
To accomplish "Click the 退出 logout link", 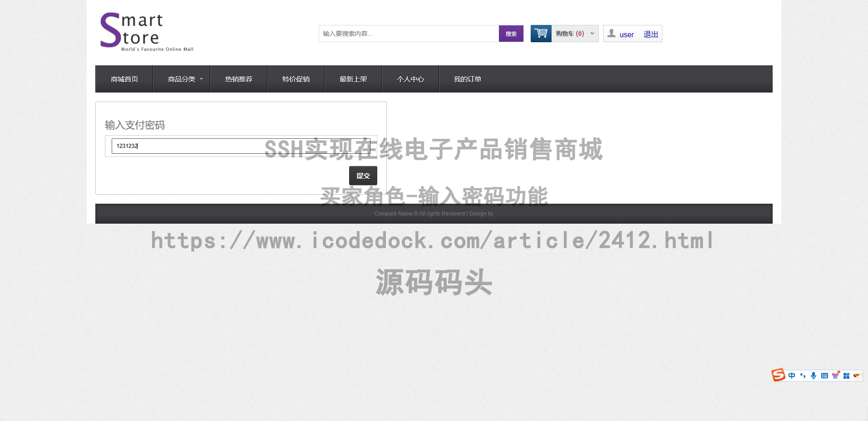I will [651, 34].
